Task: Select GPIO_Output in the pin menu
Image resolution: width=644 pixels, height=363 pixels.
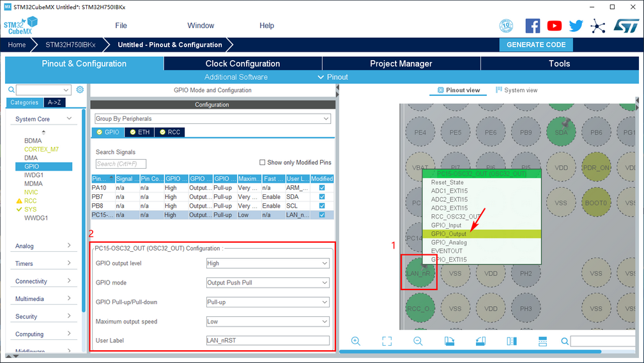Action: [448, 234]
